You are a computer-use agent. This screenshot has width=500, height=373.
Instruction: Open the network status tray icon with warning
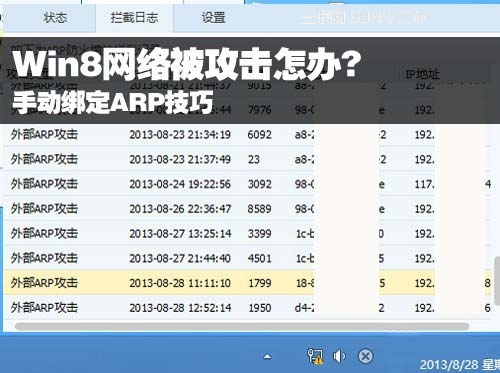click(315, 356)
